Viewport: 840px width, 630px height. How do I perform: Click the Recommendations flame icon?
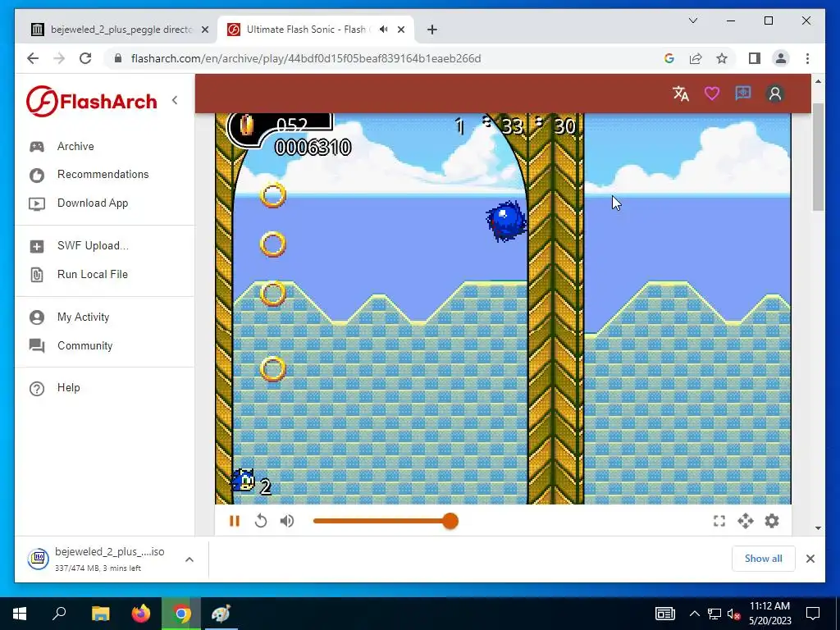pos(37,176)
